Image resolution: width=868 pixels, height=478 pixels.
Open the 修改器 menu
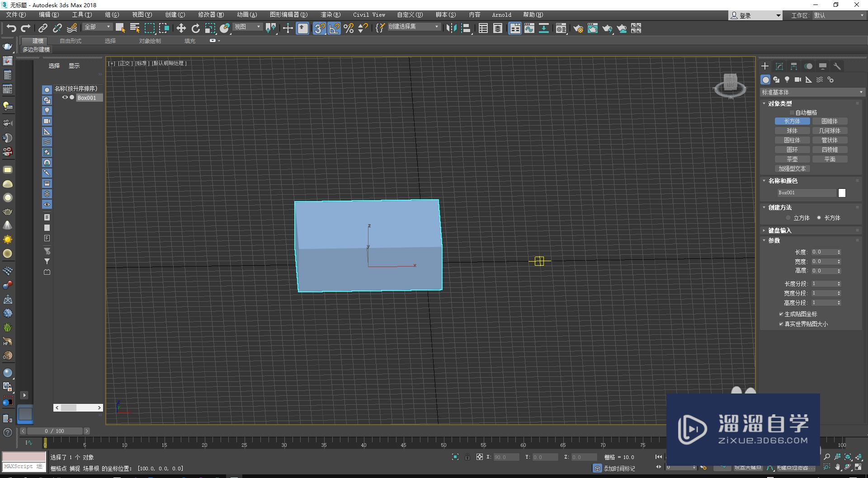(211, 15)
